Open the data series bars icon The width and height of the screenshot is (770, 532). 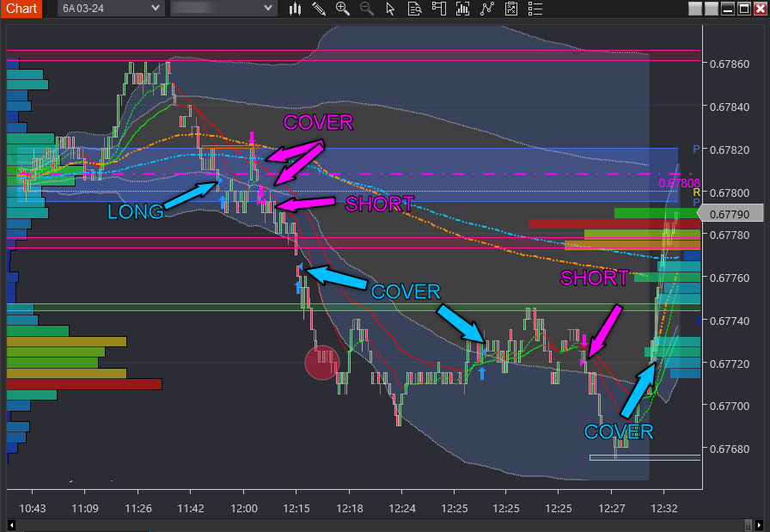click(x=462, y=9)
